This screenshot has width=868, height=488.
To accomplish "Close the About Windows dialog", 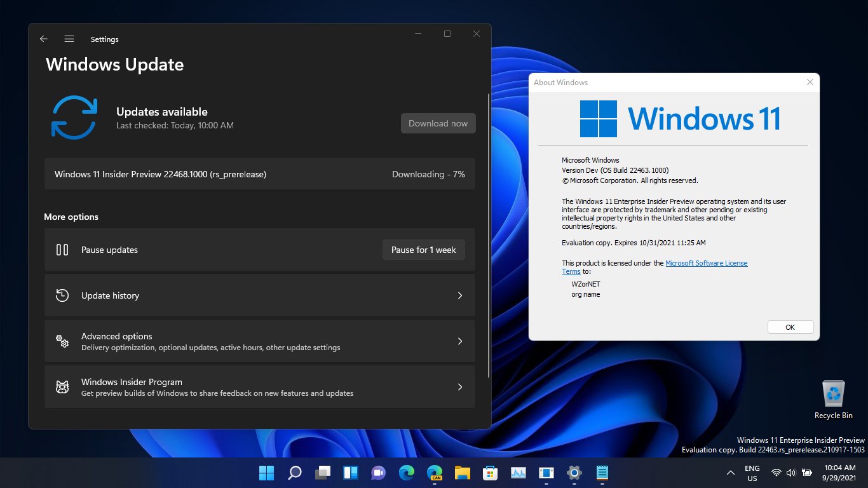I will click(810, 82).
